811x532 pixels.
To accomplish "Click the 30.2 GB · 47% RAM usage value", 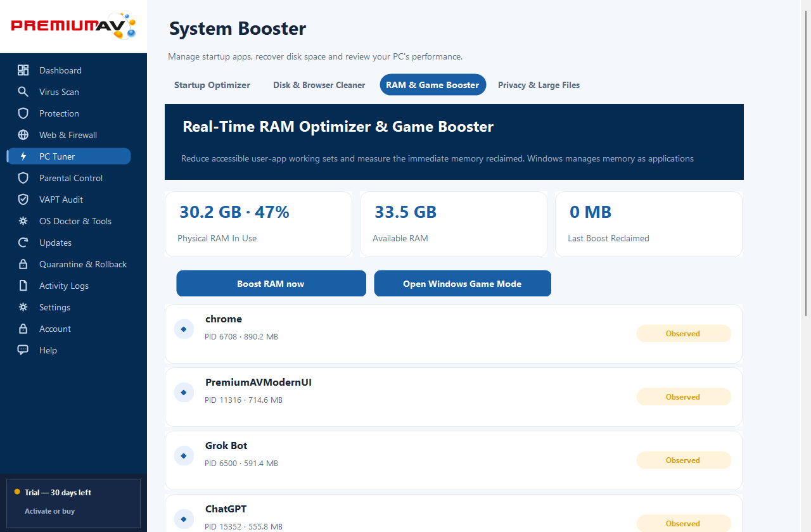I will (234, 212).
